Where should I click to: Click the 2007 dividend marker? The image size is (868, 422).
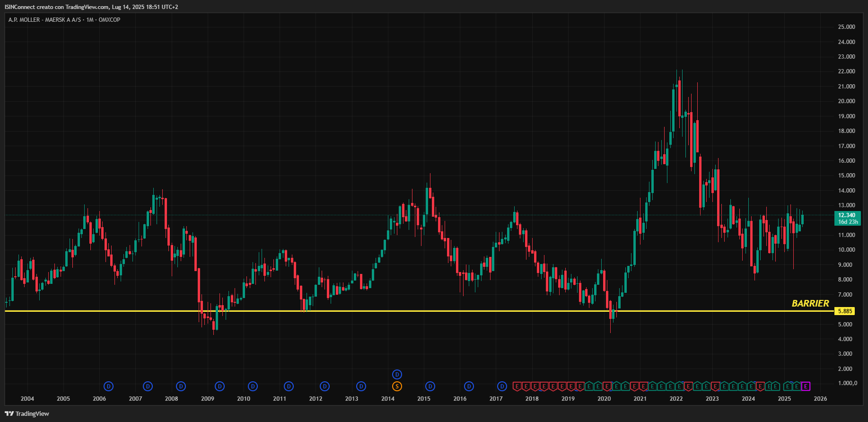pyautogui.click(x=148, y=387)
